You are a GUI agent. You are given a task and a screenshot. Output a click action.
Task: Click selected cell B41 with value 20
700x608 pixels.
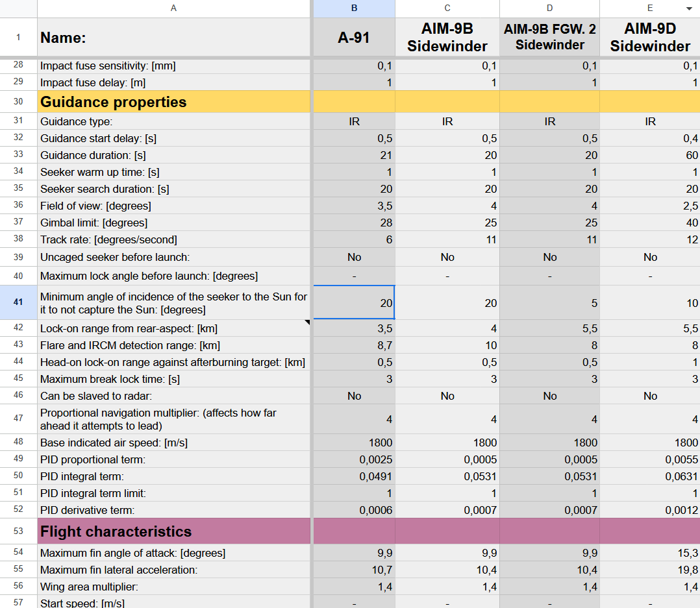pyautogui.click(x=354, y=303)
